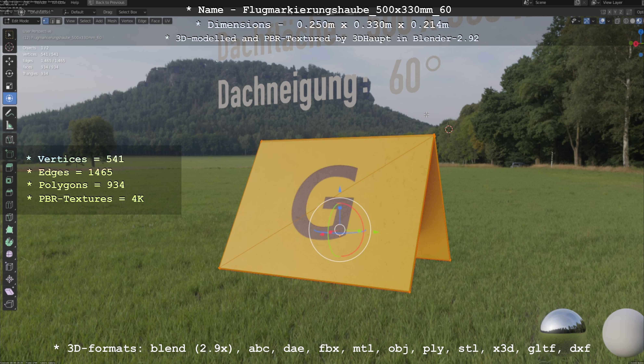Screen dimensions: 644x364
Task: Open the Drag Select Box dropdown
Action: 132,12
